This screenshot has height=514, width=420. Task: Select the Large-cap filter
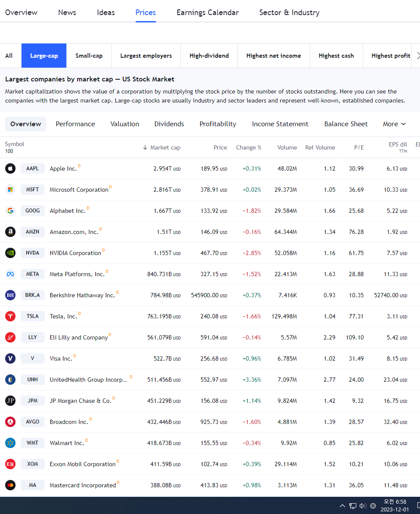coord(44,56)
